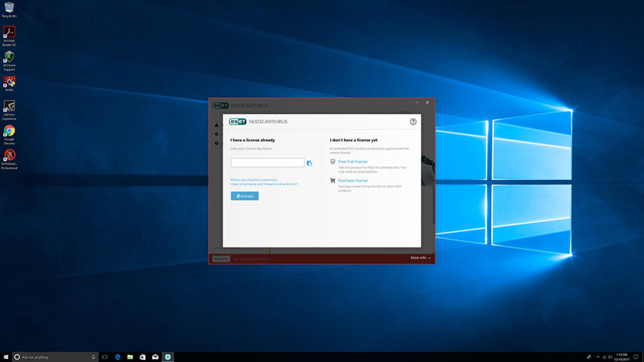644x362 pixels.
Task: Open Recycle Bin desktop icon
Action: (x=9, y=9)
